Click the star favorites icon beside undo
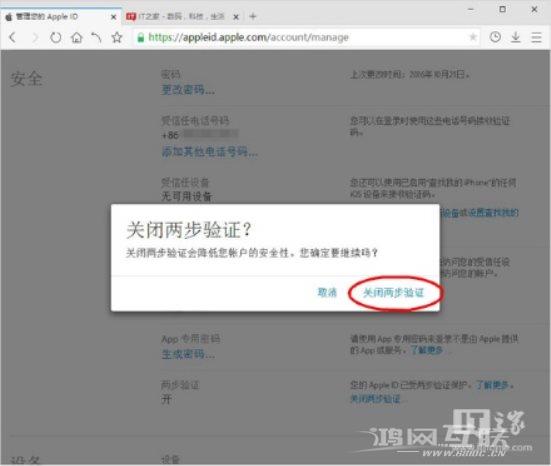This screenshot has width=551, height=466. coord(117,37)
